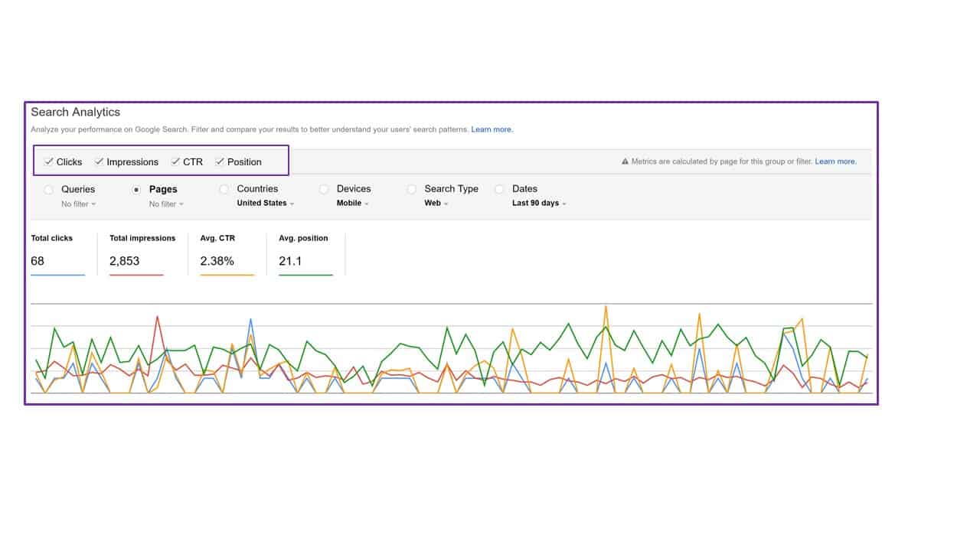980x551 pixels.
Task: Open the No filter dropdown under Queries
Action: click(78, 204)
